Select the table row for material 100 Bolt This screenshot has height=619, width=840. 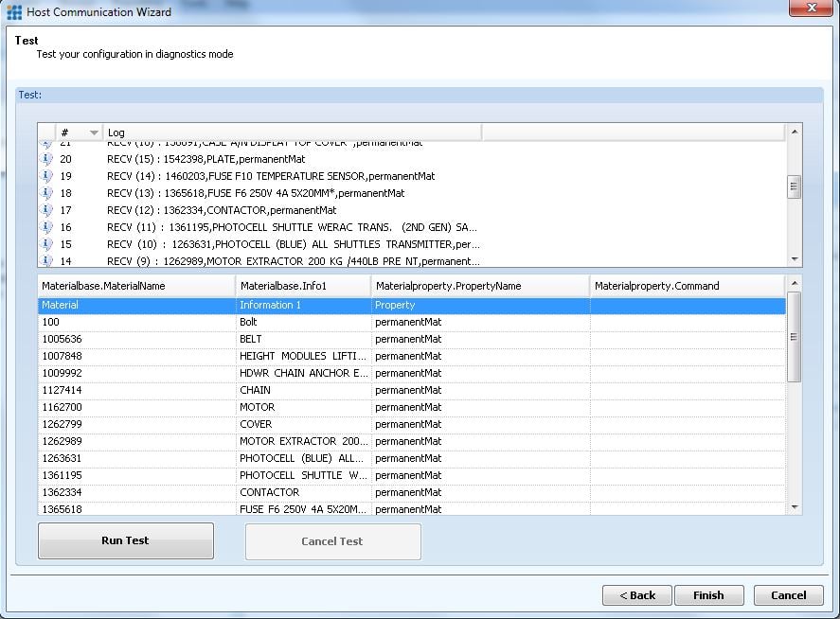pyautogui.click(x=189, y=322)
